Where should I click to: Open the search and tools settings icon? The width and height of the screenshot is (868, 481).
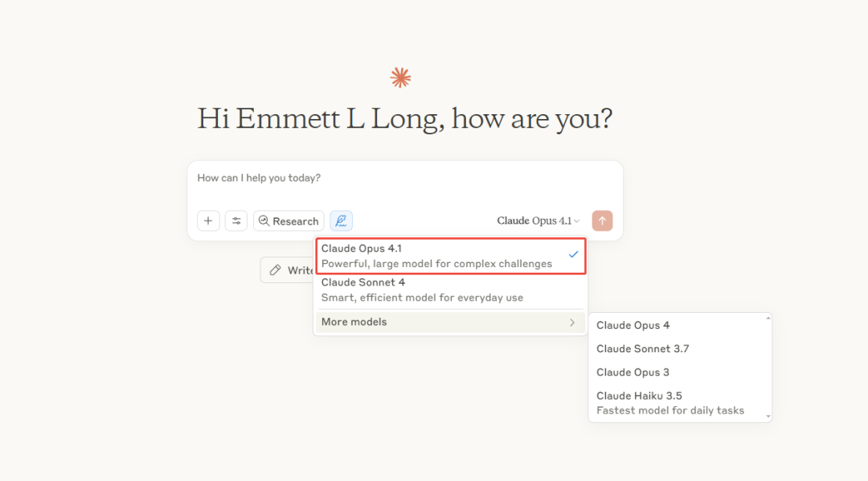pos(236,220)
